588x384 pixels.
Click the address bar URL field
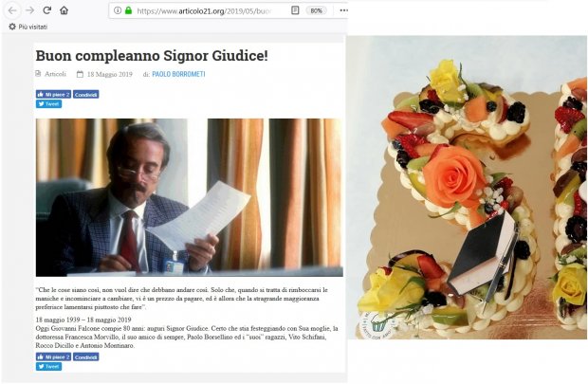click(204, 10)
